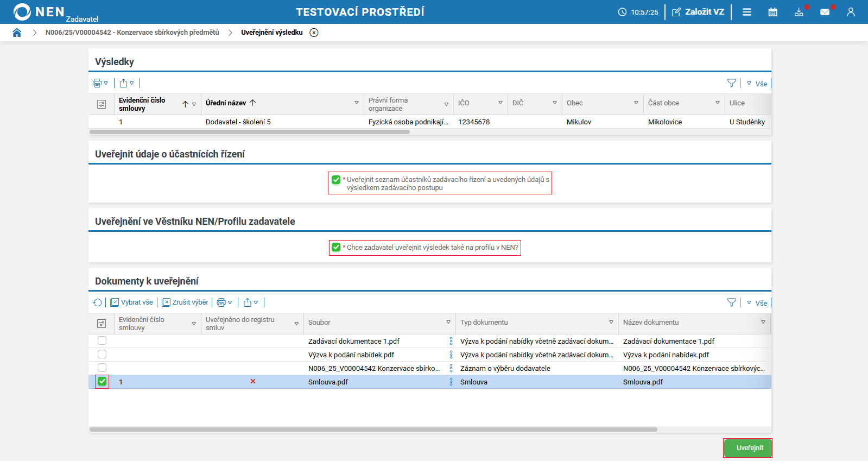Open the mail envelope notifications
The height and width of the screenshot is (461, 868).
pos(825,12)
